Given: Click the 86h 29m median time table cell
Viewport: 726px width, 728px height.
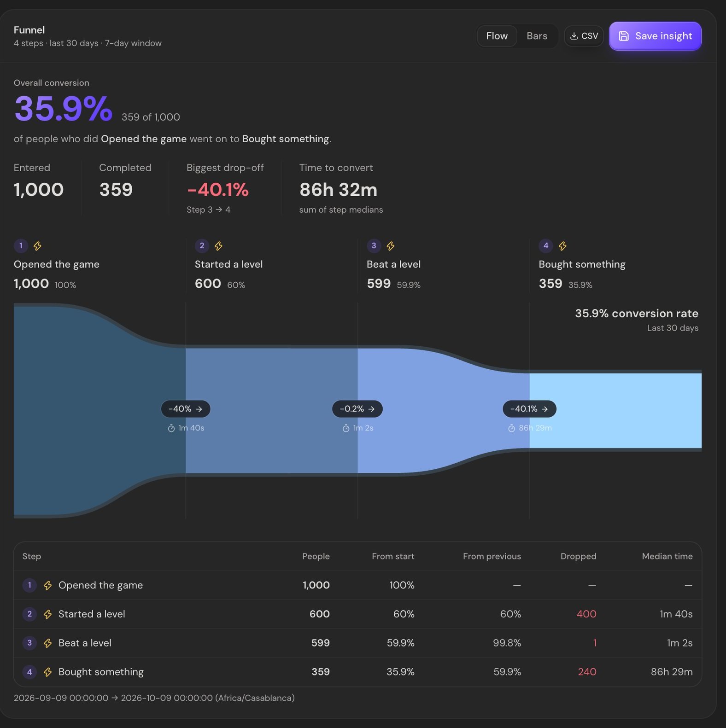Looking at the screenshot, I should pos(672,672).
